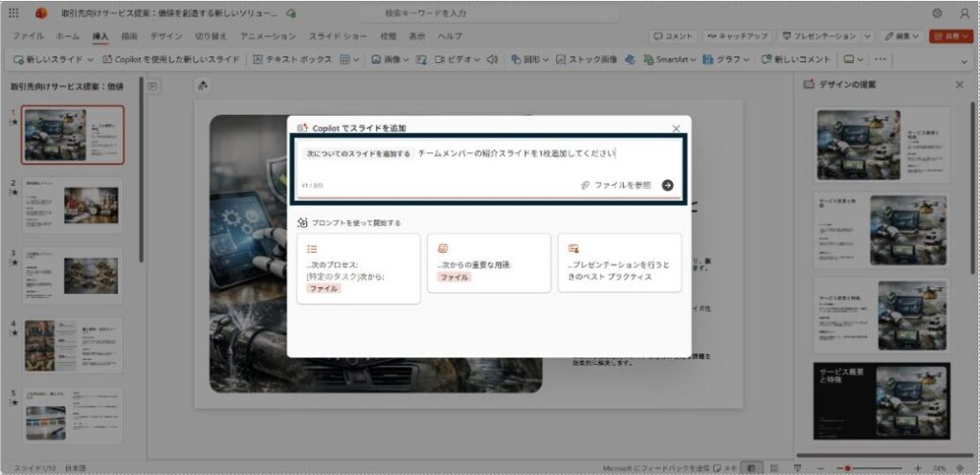Switch to the アニメーション ribbon tab

pos(268,35)
